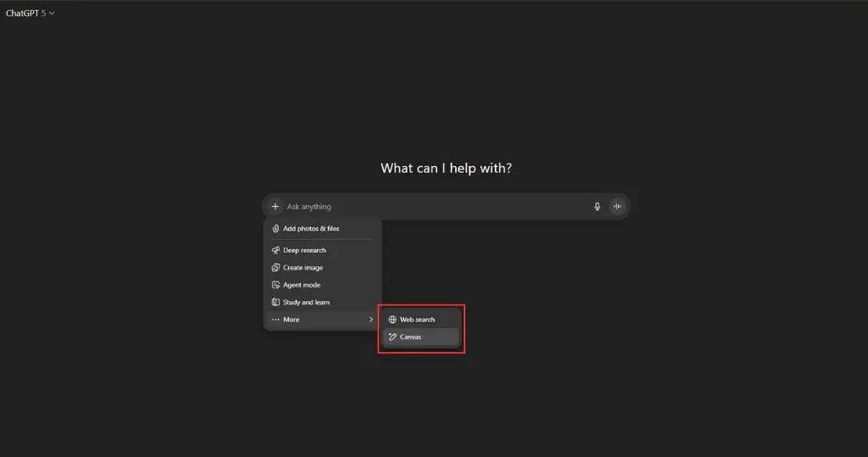The height and width of the screenshot is (457, 868).
Task: Select Web search from the submenu
Action: pyautogui.click(x=417, y=320)
